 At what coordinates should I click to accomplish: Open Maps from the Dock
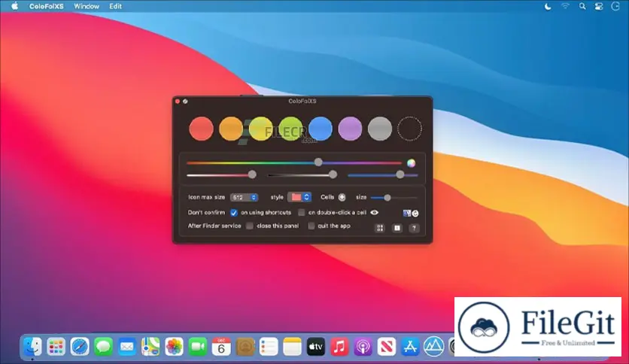(150, 347)
